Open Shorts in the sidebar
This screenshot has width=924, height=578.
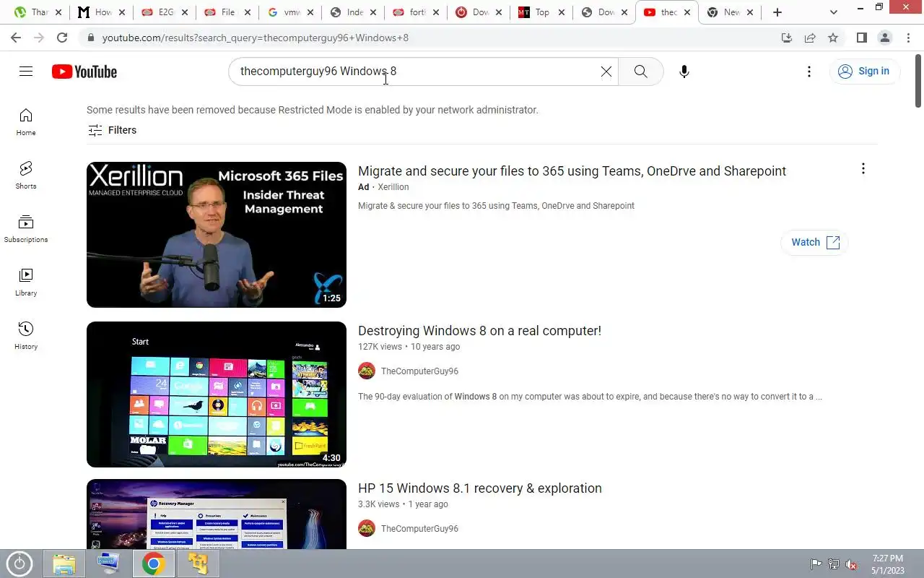(x=26, y=176)
